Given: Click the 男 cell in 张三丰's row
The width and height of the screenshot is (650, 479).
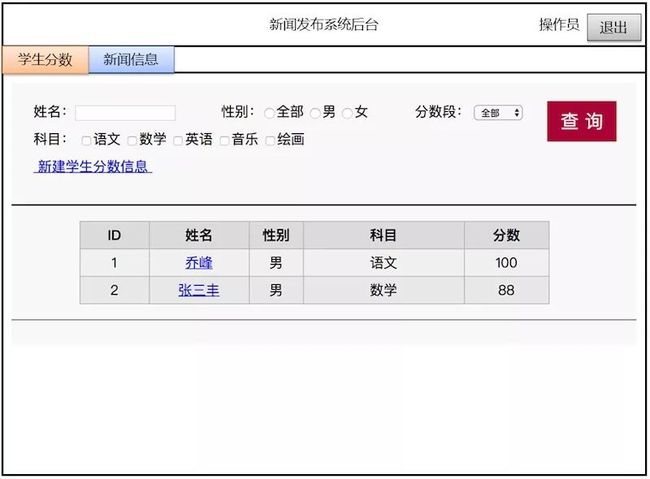Looking at the screenshot, I should pyautogui.click(x=276, y=290).
